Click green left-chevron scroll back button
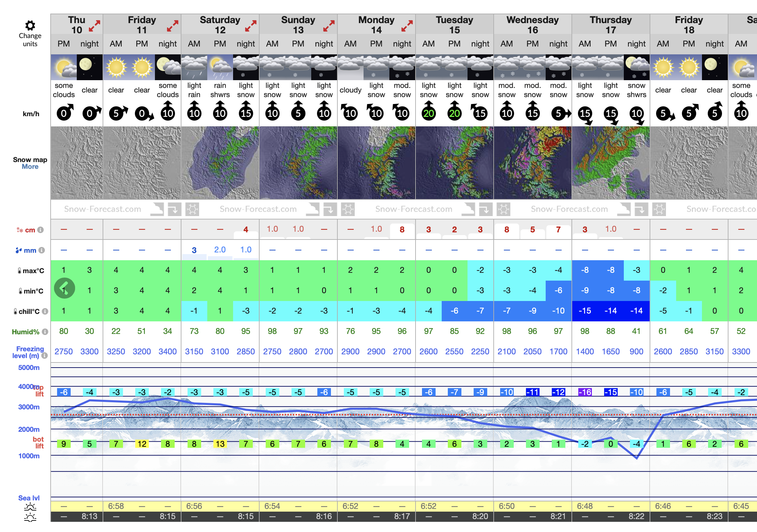Image resolution: width=757 pixels, height=532 pixels. point(64,288)
